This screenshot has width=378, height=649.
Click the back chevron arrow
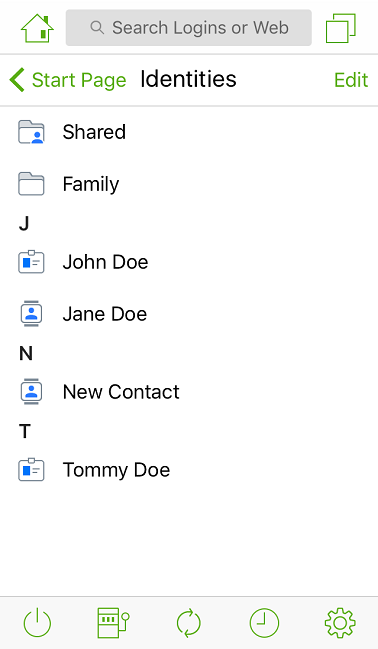pyautogui.click(x=17, y=80)
